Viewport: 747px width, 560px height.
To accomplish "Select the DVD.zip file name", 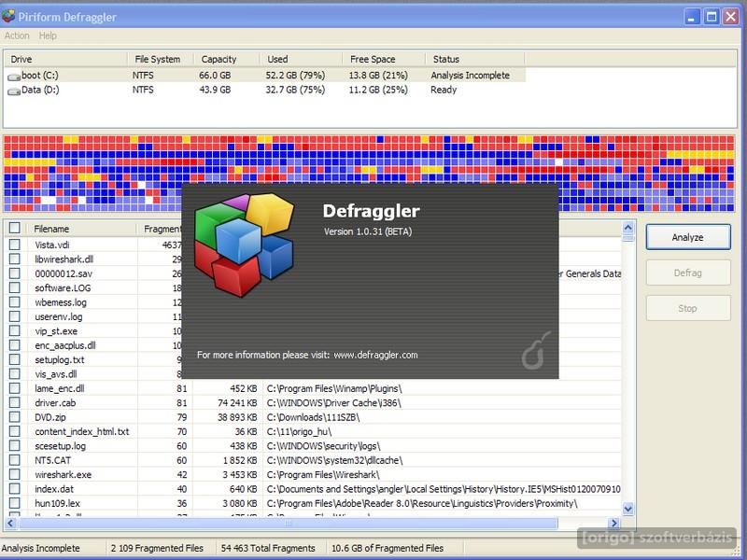I will (50, 417).
